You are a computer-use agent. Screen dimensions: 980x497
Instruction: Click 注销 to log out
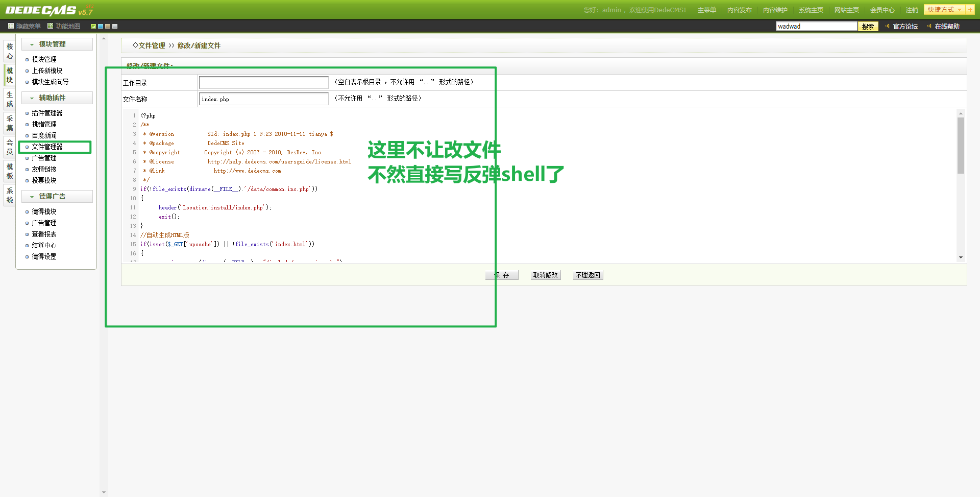pyautogui.click(x=912, y=10)
